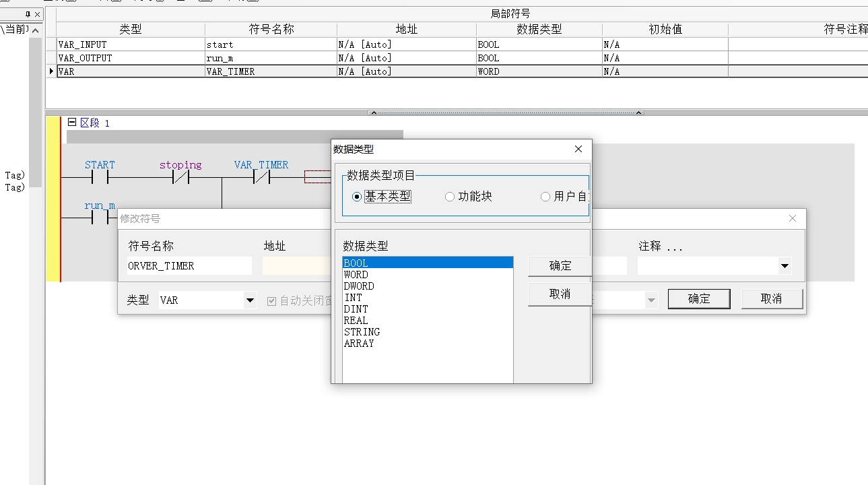Click the pin icon on left panel
This screenshot has height=485, width=868.
coord(28,14)
